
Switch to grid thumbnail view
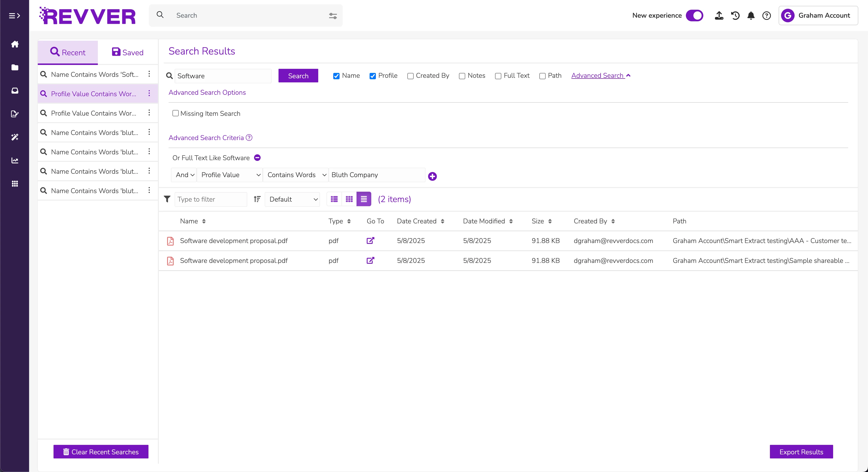349,199
